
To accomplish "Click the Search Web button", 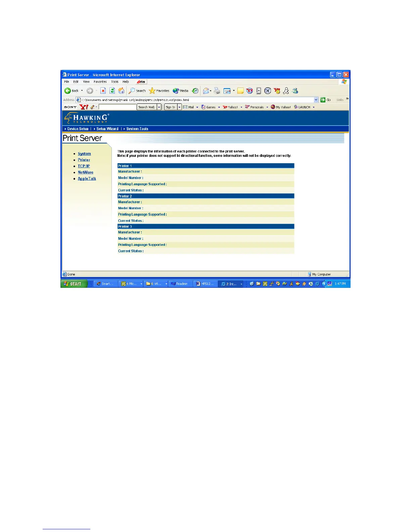I will tap(147, 107).
